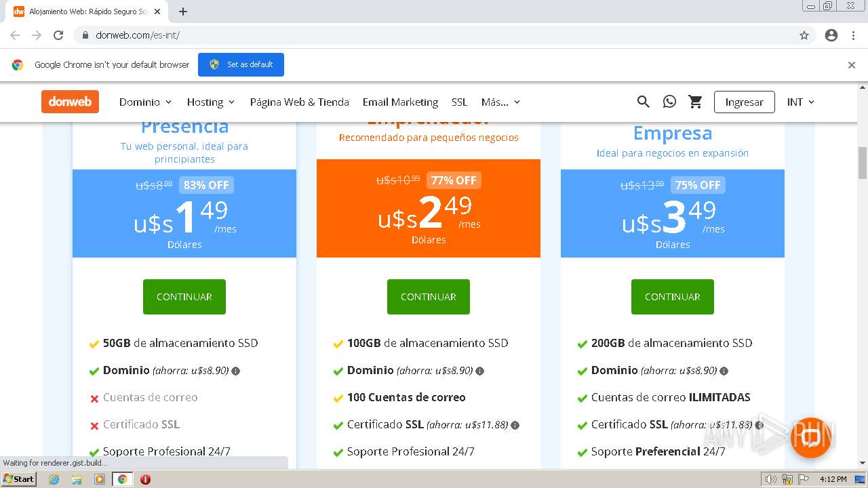Close the Alojamiento Web tab
This screenshot has width=868, height=488.
(x=157, y=12)
